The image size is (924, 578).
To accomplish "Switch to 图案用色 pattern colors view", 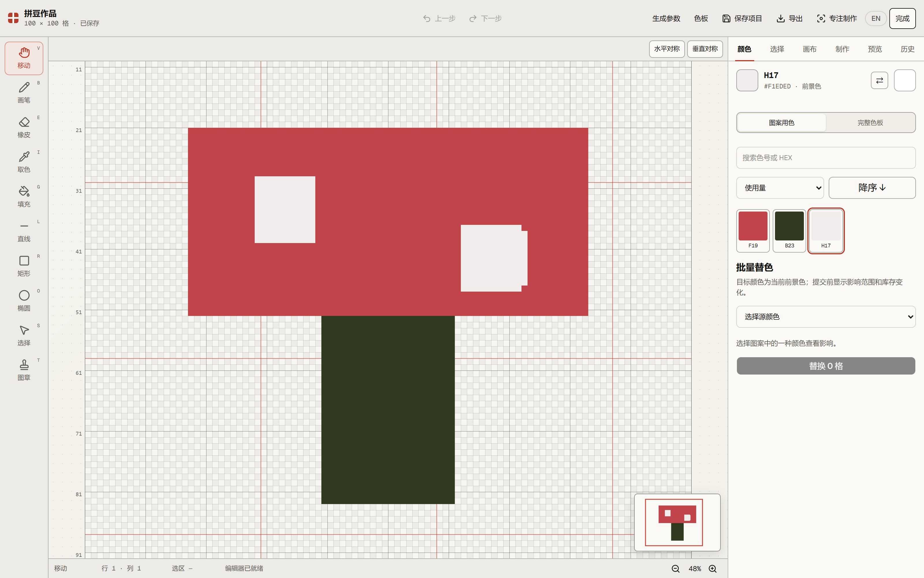I will (x=782, y=123).
